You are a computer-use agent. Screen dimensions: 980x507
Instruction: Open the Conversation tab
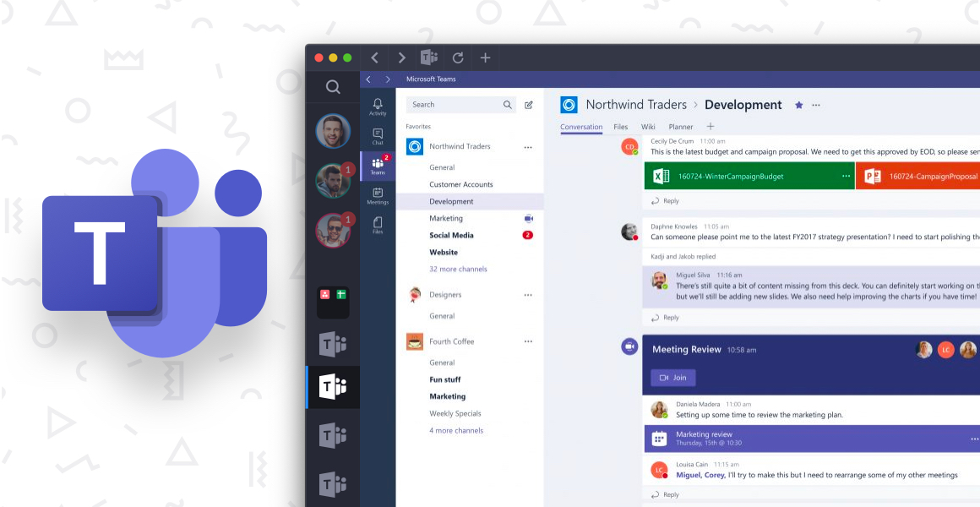(x=581, y=127)
